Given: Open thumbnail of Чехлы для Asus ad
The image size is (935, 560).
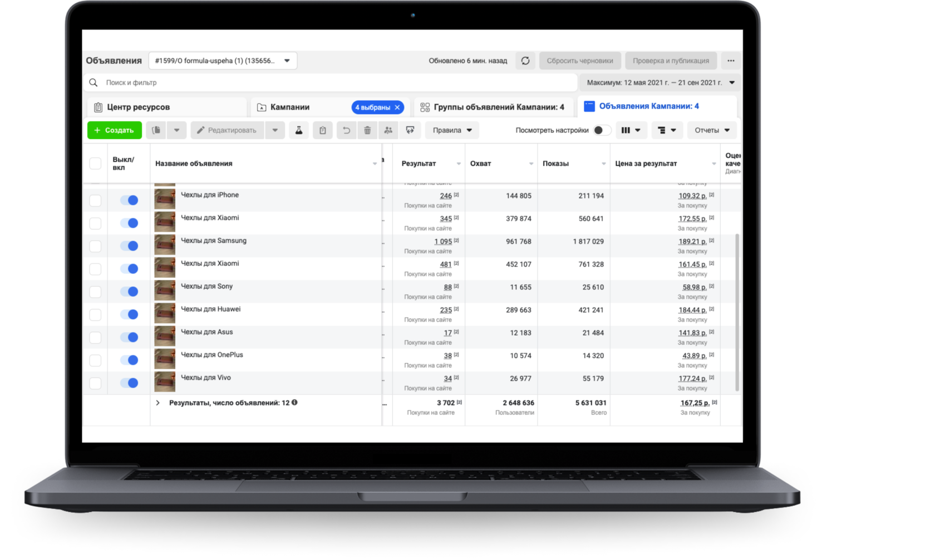Looking at the screenshot, I should (165, 336).
